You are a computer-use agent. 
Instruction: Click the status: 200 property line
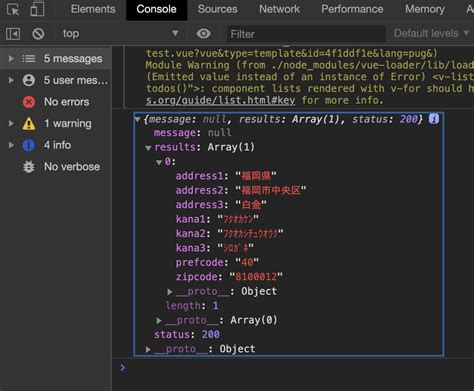(187, 334)
